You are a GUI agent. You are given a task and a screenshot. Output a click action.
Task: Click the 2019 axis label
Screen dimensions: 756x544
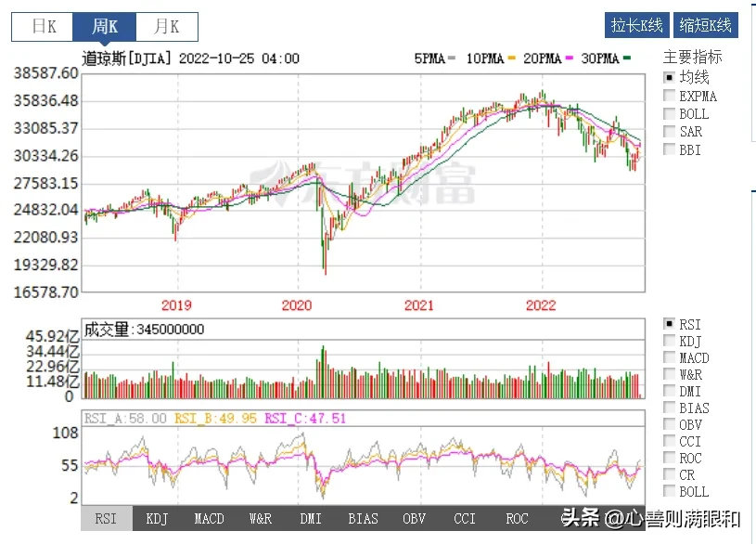(x=176, y=305)
